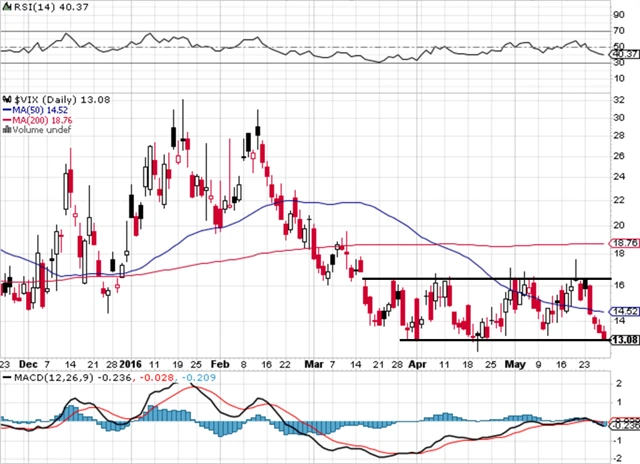The width and height of the screenshot is (640, 464).
Task: Select the MA(200) legend entry
Action: (41, 119)
